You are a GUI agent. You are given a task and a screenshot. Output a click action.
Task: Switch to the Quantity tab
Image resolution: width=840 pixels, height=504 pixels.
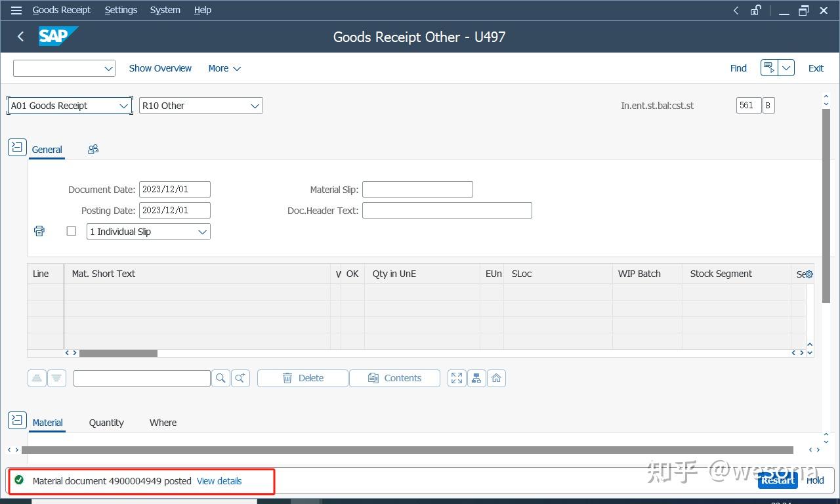(106, 423)
